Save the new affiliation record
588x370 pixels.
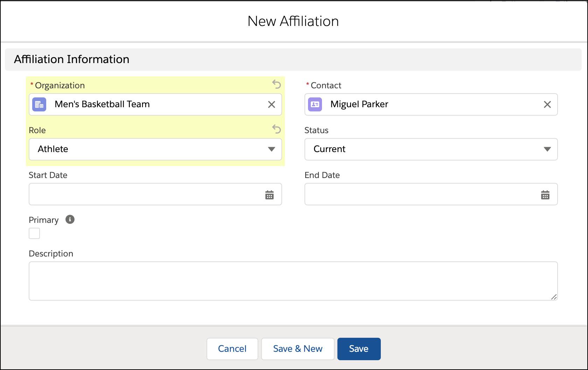click(x=359, y=349)
